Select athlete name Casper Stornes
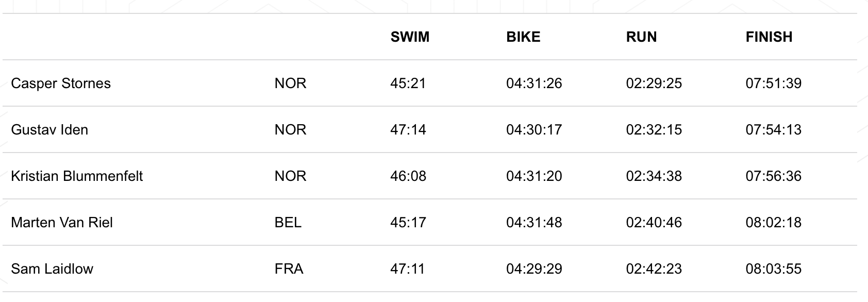868x302 pixels. pos(61,83)
